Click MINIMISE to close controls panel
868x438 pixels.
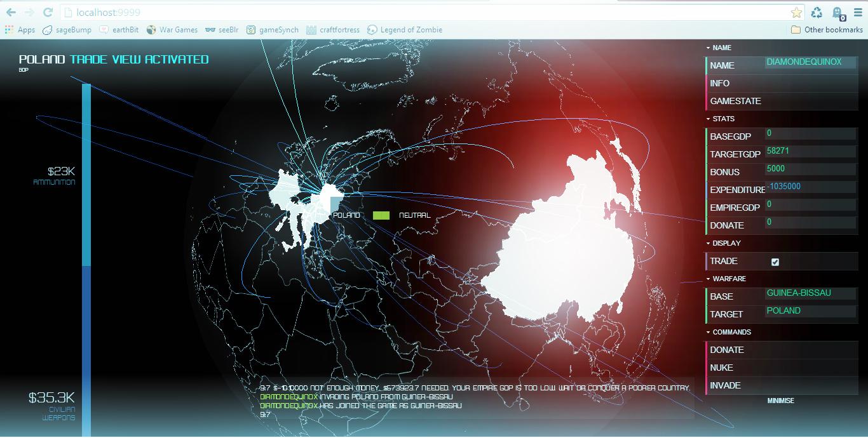(781, 401)
